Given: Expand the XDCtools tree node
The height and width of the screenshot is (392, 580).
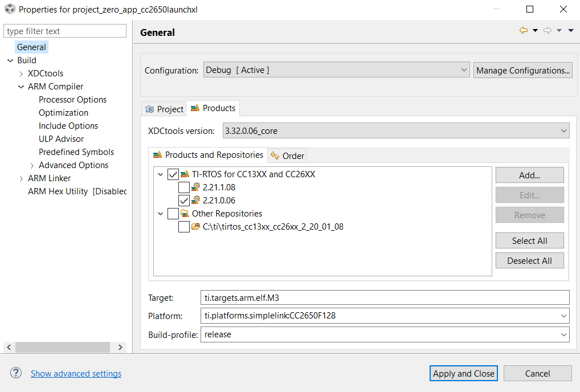Looking at the screenshot, I should coord(21,73).
